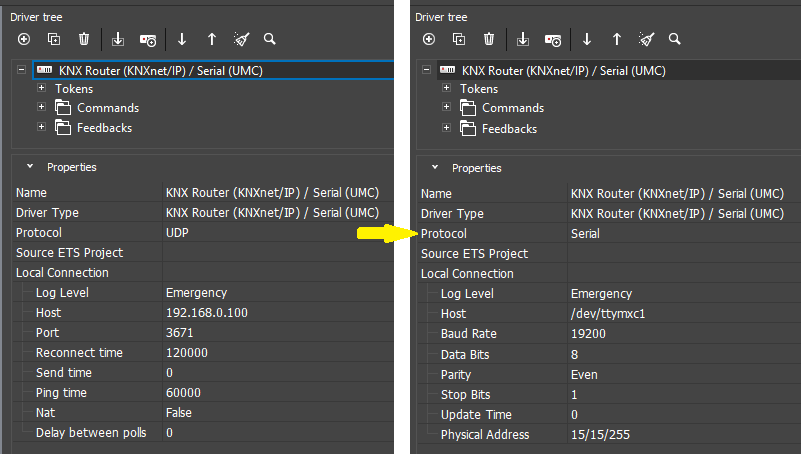
Task: Expand Commands node in left tree
Action: tap(41, 107)
